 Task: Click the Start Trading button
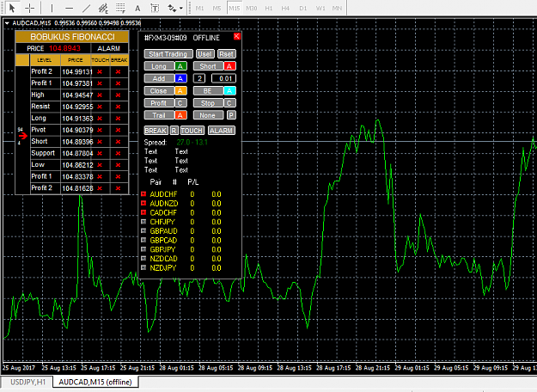tap(168, 54)
